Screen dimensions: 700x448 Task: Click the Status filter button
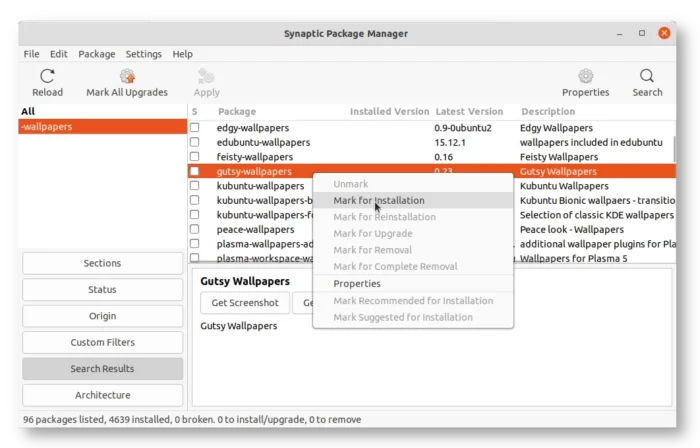click(102, 290)
